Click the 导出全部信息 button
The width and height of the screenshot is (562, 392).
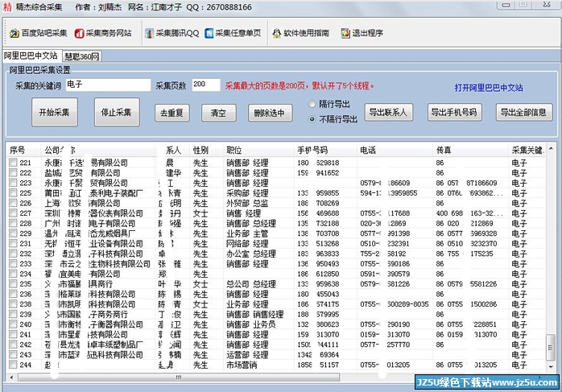(x=524, y=113)
